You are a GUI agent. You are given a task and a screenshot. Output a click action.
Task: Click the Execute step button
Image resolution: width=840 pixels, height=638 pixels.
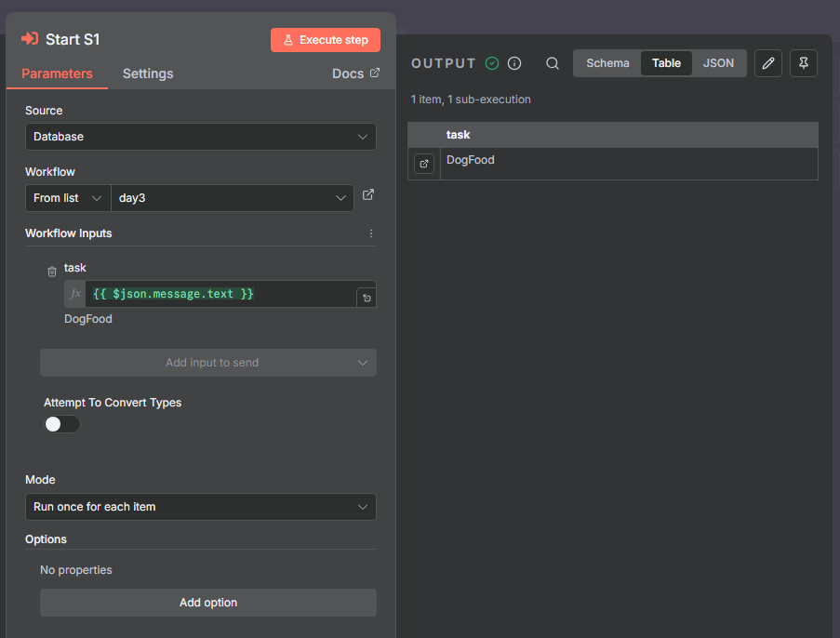coord(325,40)
